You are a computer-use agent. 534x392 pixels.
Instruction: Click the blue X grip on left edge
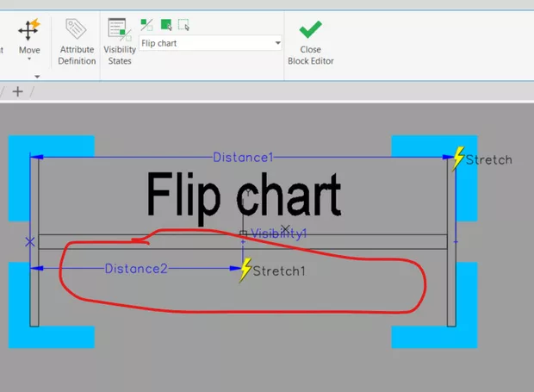30,242
